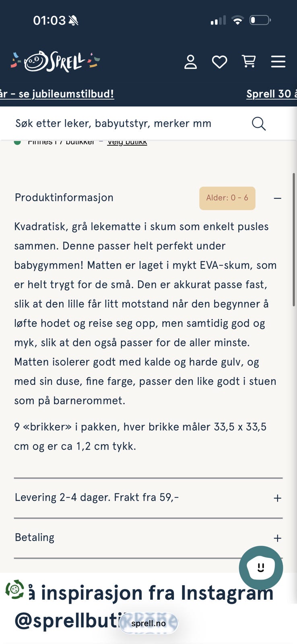Viewport: 297px width, 644px height.
Task: Open the chat support bubble
Action: 261,568
